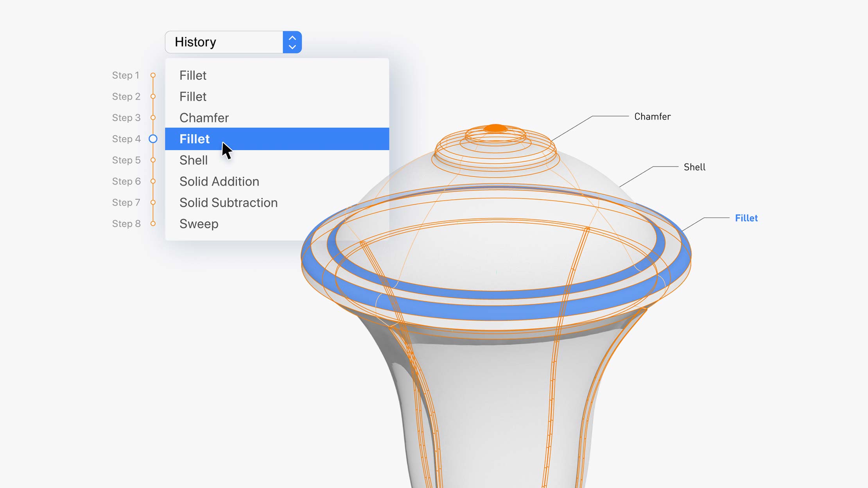Click the Step 5 label
The width and height of the screenshot is (868, 488).
126,160
